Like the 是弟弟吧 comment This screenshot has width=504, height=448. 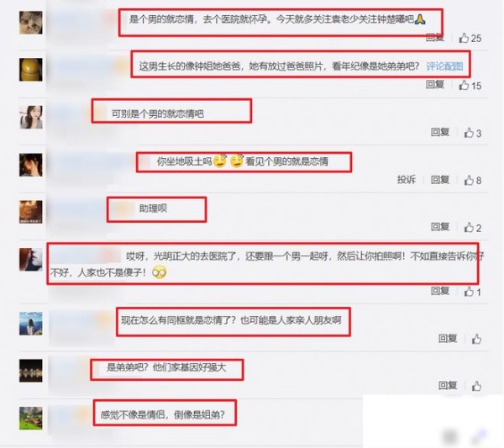coord(476,386)
